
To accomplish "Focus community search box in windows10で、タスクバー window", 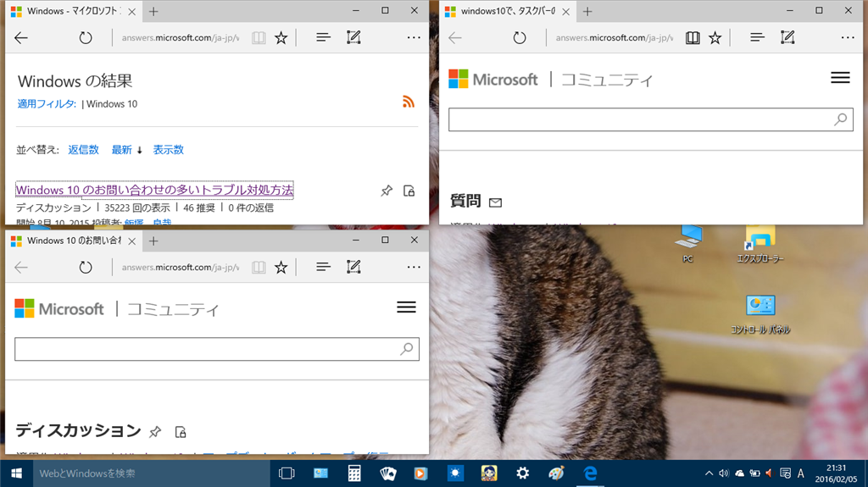I will (x=650, y=119).
